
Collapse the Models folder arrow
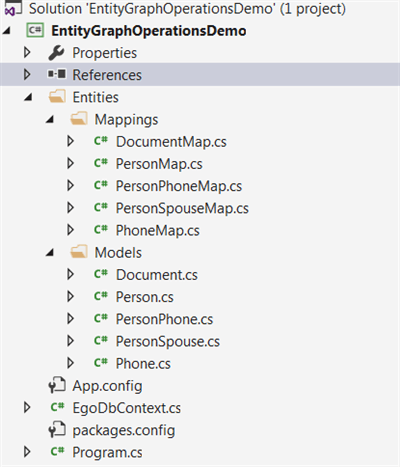coord(50,252)
